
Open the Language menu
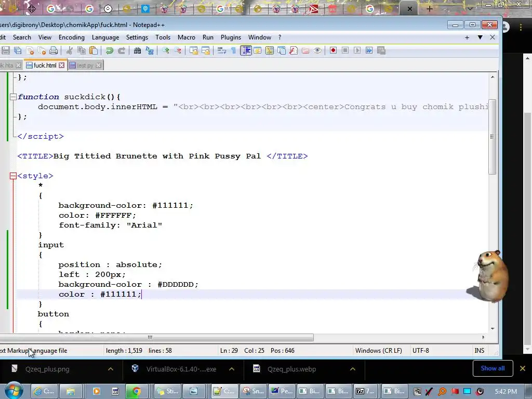tap(105, 37)
